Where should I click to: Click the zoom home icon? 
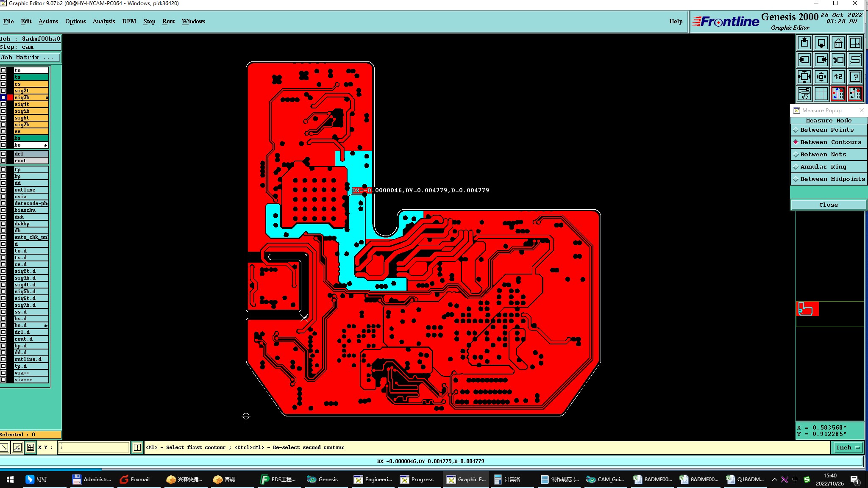click(x=838, y=43)
